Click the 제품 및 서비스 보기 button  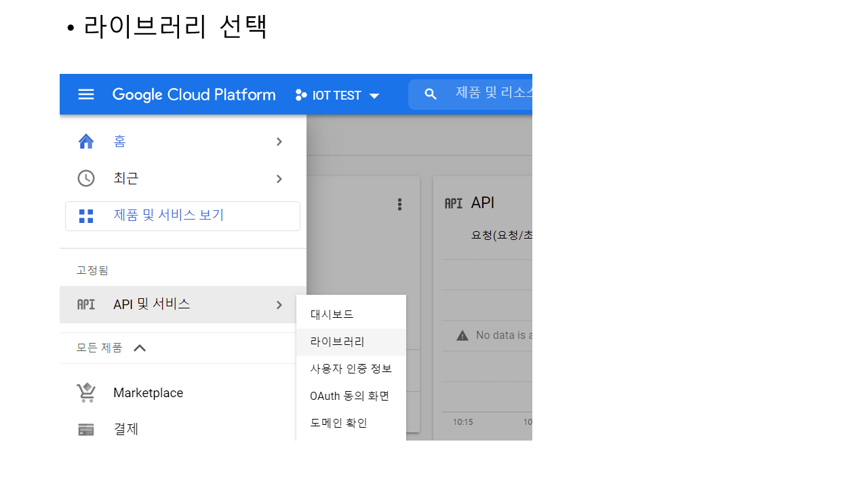tap(182, 216)
